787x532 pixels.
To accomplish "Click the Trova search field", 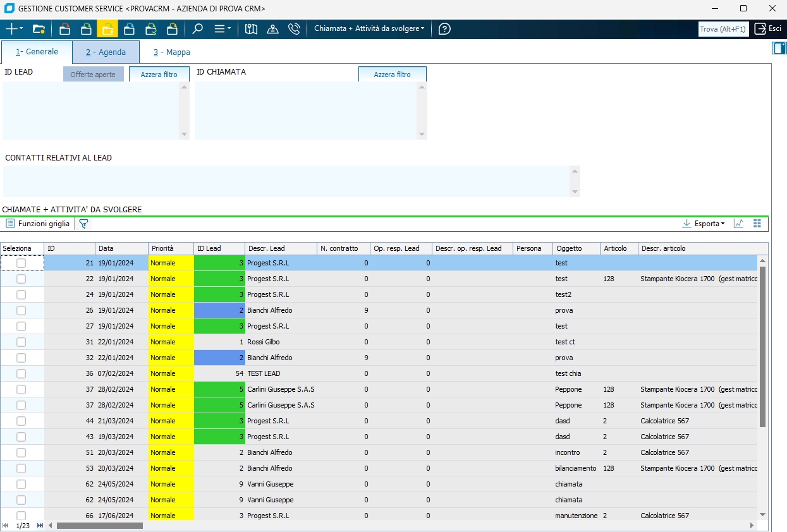I will click(x=723, y=29).
